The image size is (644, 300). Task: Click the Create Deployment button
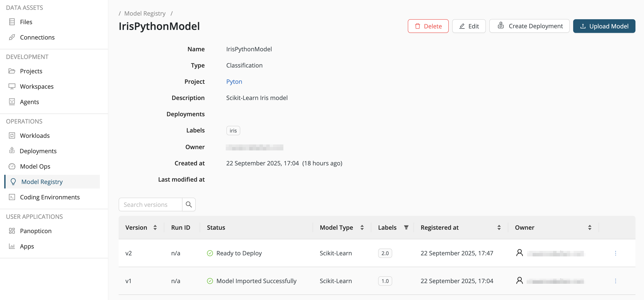pos(529,26)
